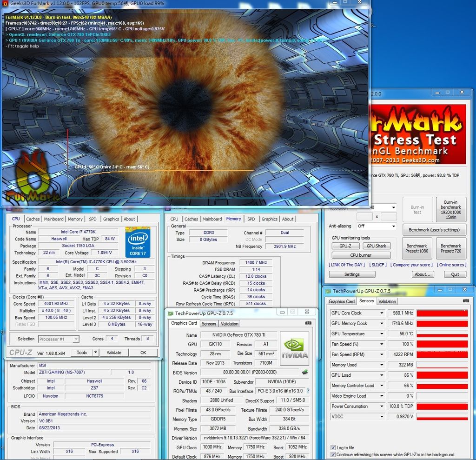Click the Bus Interface question mark icon
The width and height of the screenshot is (476, 460).
coord(308,391)
